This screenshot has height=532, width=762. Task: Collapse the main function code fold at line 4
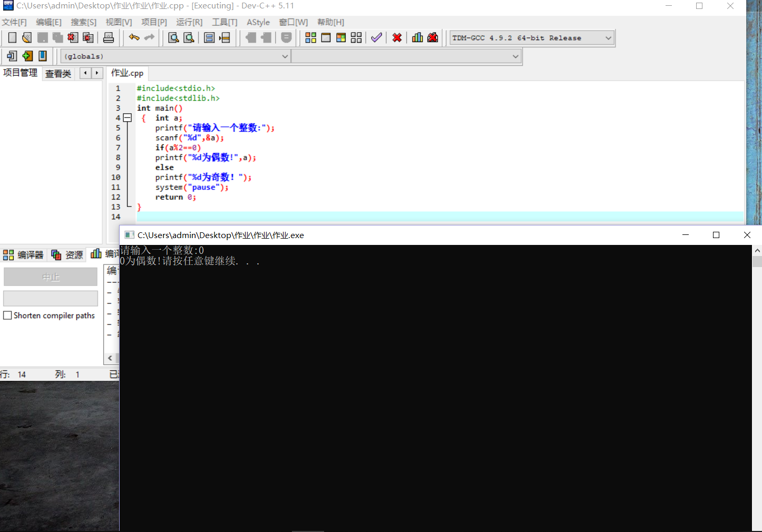tap(127, 118)
